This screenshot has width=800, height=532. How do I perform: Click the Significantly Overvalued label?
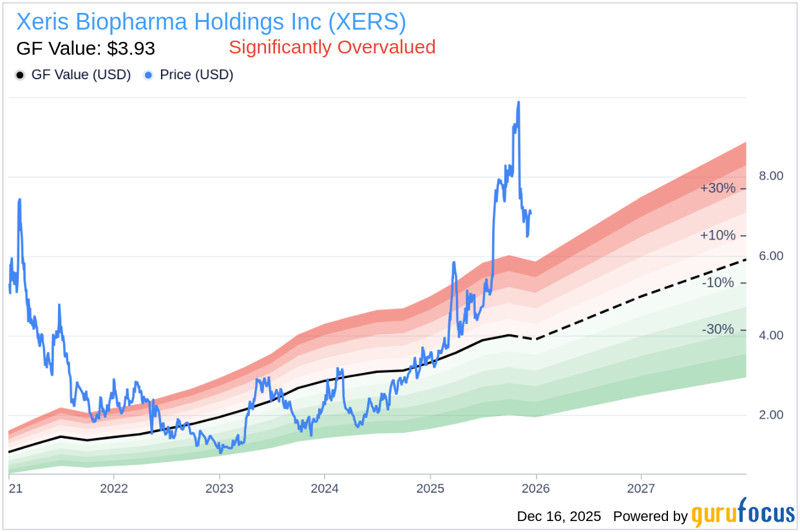[x=332, y=47]
